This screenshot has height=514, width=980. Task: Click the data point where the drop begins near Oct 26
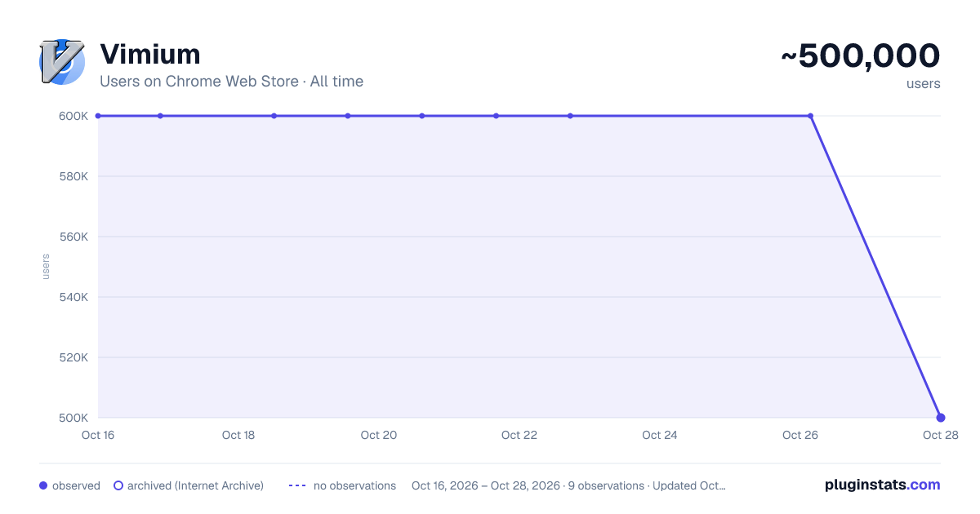(810, 116)
